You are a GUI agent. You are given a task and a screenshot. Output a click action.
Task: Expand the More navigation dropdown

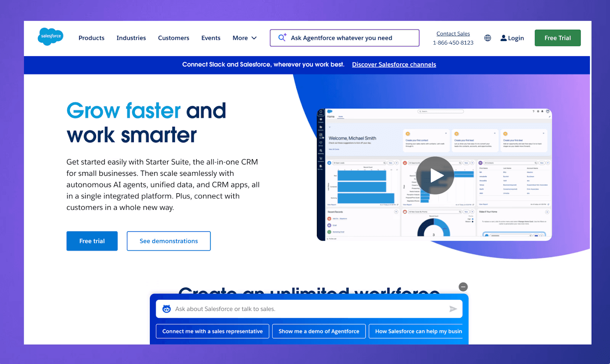click(244, 38)
